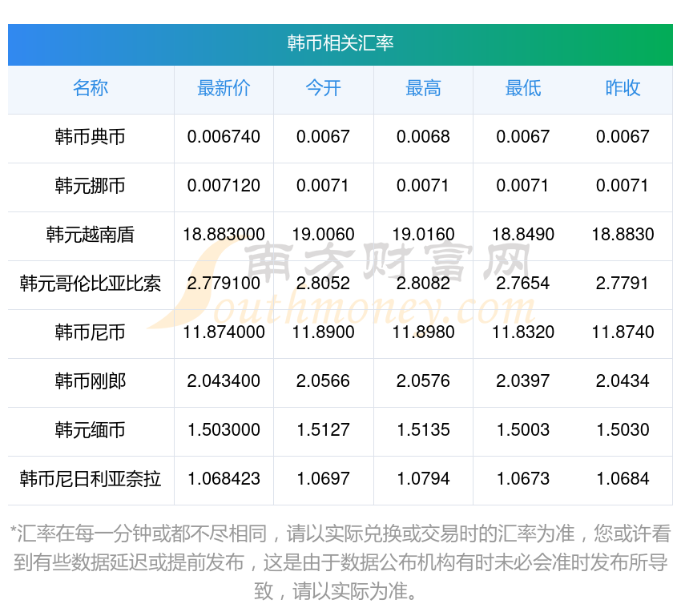This screenshot has height=616, width=681.
Task: Click the value 2.0576
Action: (423, 381)
